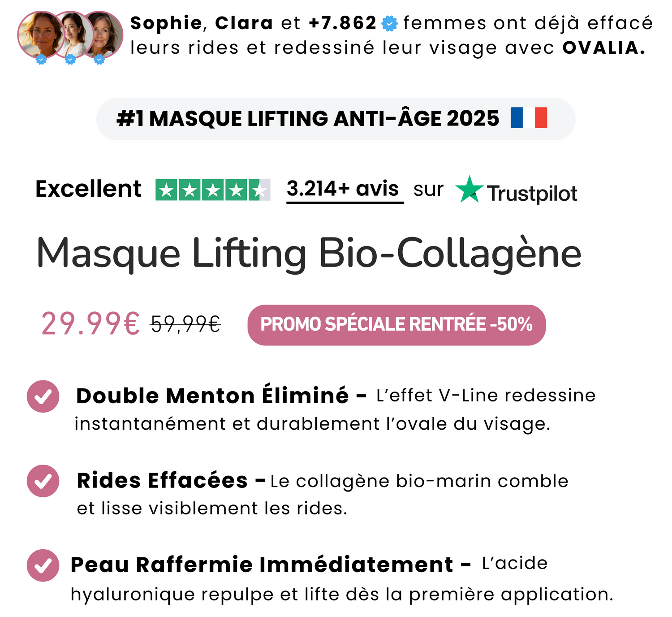Click the French flag icon

point(529,118)
